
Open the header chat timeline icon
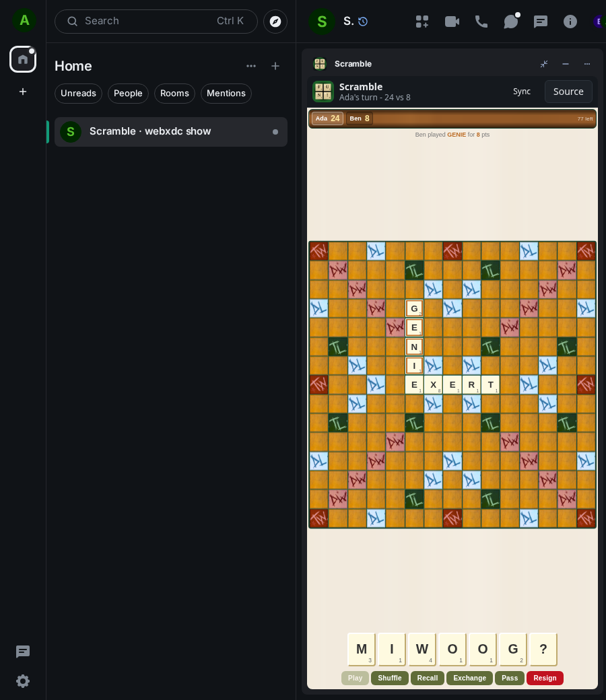point(541,22)
